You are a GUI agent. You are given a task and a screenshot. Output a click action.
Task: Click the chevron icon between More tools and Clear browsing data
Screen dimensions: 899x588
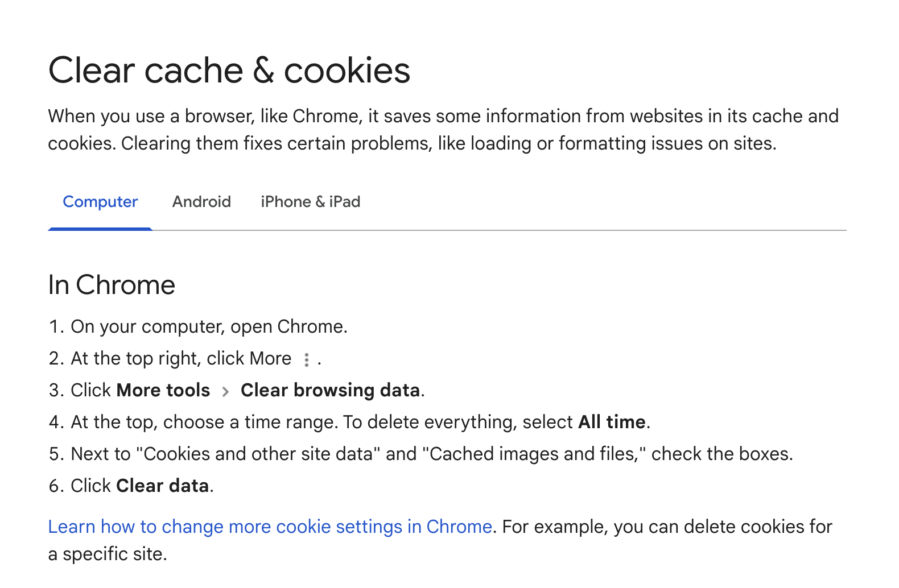point(225,391)
